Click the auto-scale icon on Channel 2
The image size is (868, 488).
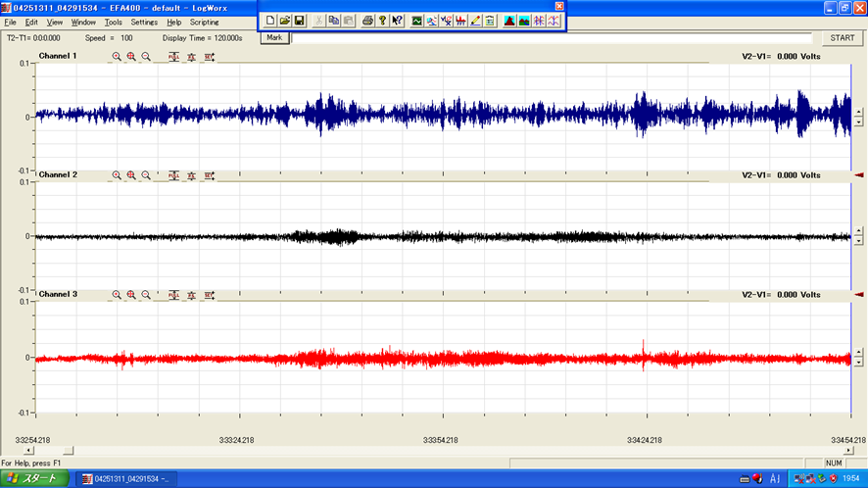click(x=191, y=175)
